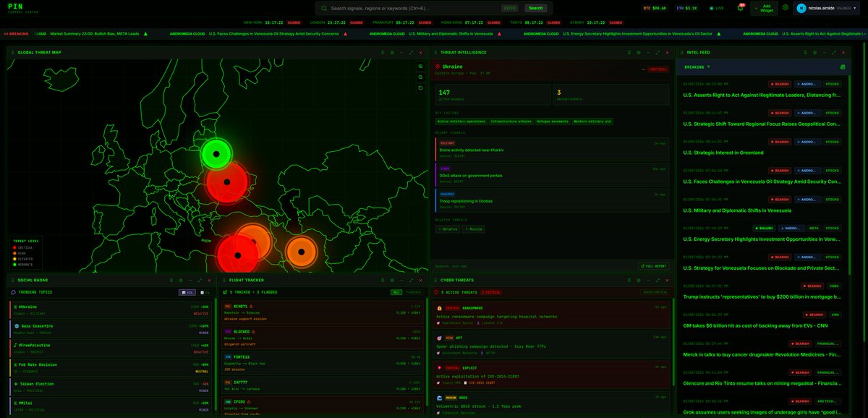Open the FULL REPORT button
868x418 pixels.
[x=653, y=266]
